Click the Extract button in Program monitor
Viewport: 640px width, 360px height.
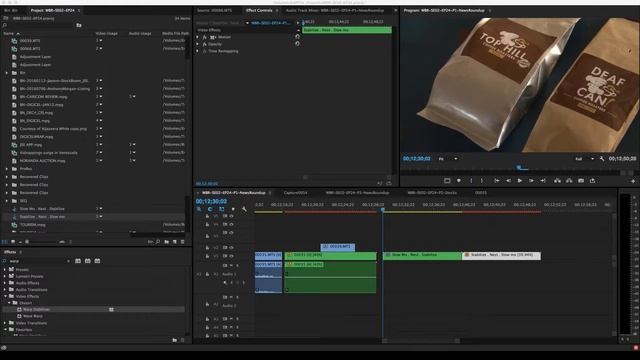tap(569, 180)
